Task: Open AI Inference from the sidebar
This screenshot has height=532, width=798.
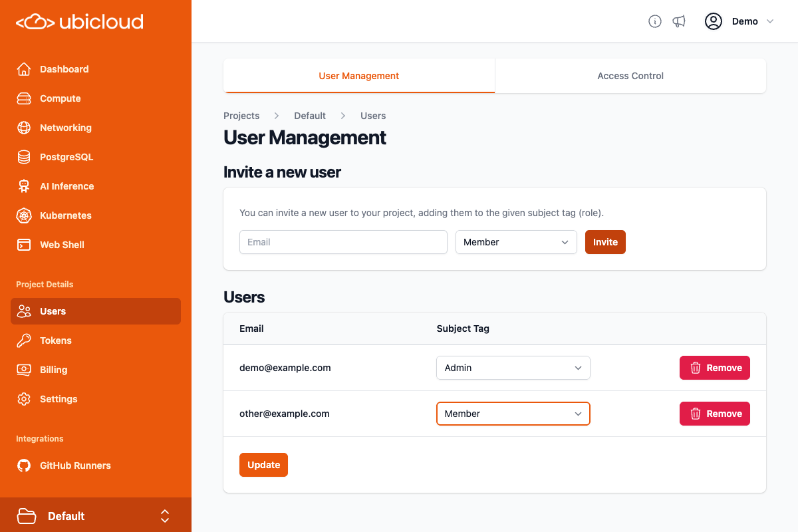Action: (x=66, y=186)
